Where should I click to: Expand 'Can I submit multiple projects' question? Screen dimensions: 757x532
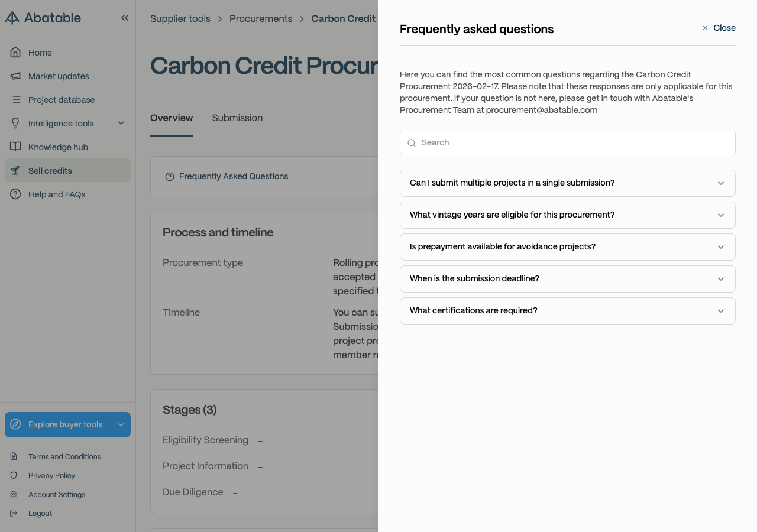[568, 183]
